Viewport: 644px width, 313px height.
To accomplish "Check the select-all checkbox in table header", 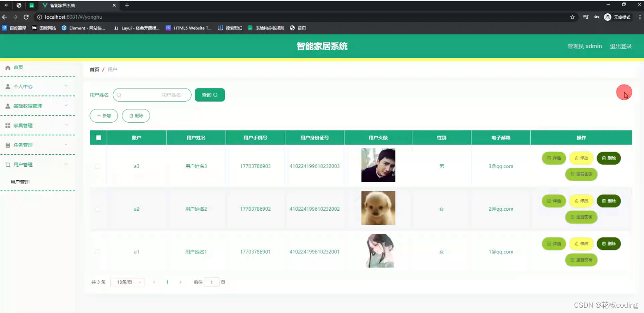I will [x=97, y=137].
